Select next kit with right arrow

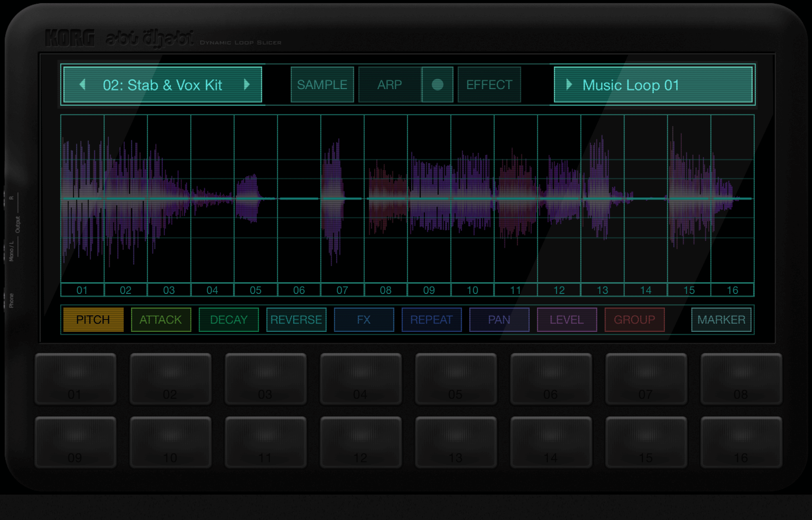(x=247, y=85)
